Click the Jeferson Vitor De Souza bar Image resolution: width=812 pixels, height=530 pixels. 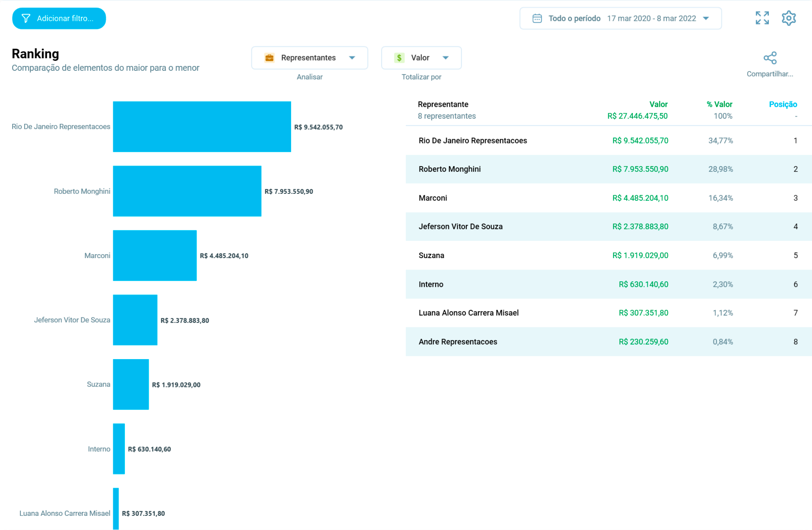pyautogui.click(x=135, y=320)
